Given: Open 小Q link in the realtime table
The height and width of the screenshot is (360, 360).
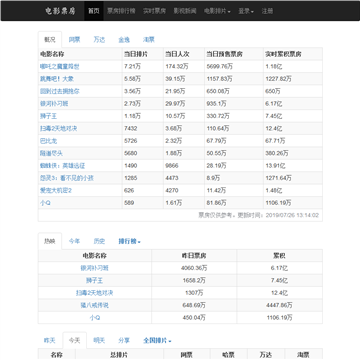Looking at the screenshot, I should [x=45, y=203].
